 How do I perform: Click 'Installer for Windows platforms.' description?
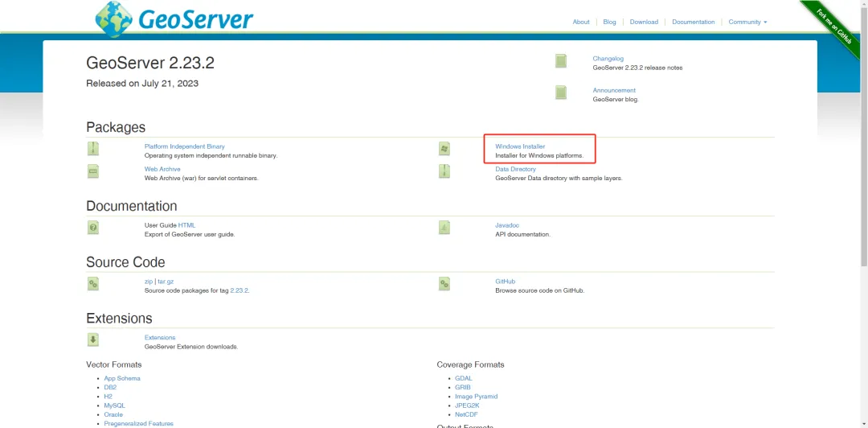click(539, 156)
